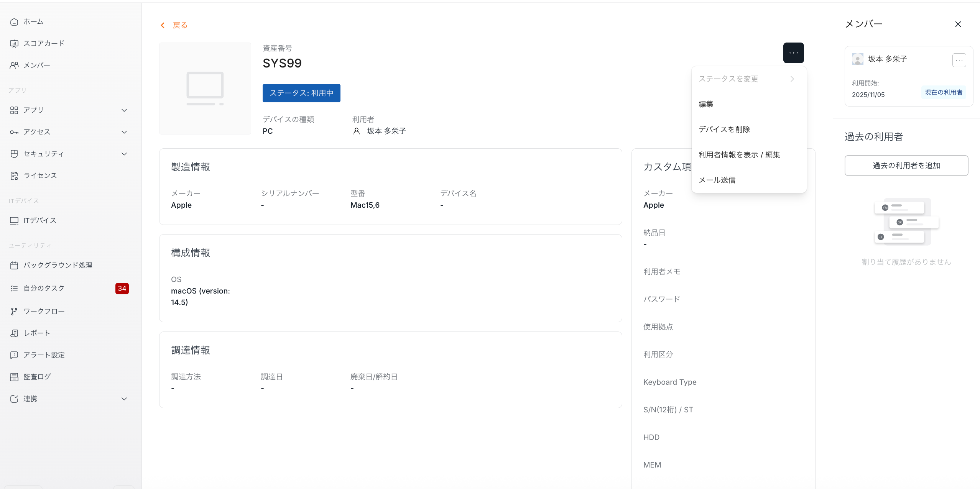980x489 pixels.
Task: Click the アラート設定 alert settings icon
Action: point(14,355)
